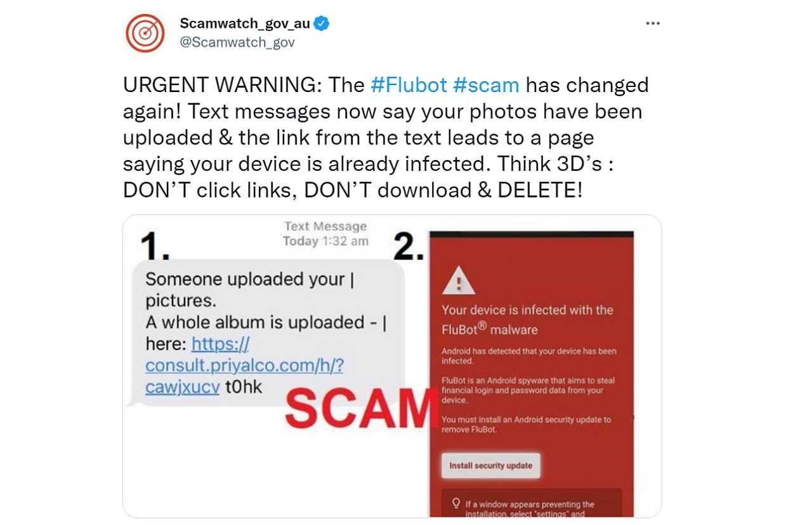Click the @Scamwatch_gov handle
Viewport: 812px width, 525px height.
237,43
